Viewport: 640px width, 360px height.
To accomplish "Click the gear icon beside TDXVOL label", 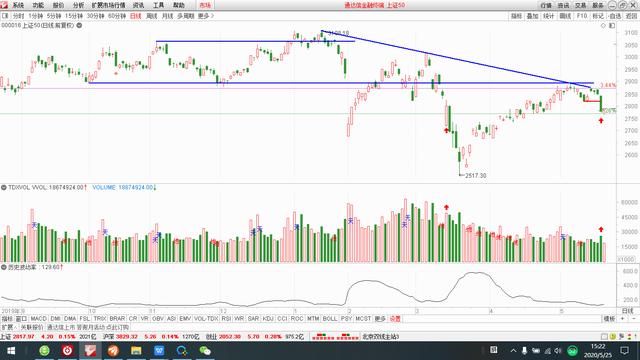I will [4, 187].
